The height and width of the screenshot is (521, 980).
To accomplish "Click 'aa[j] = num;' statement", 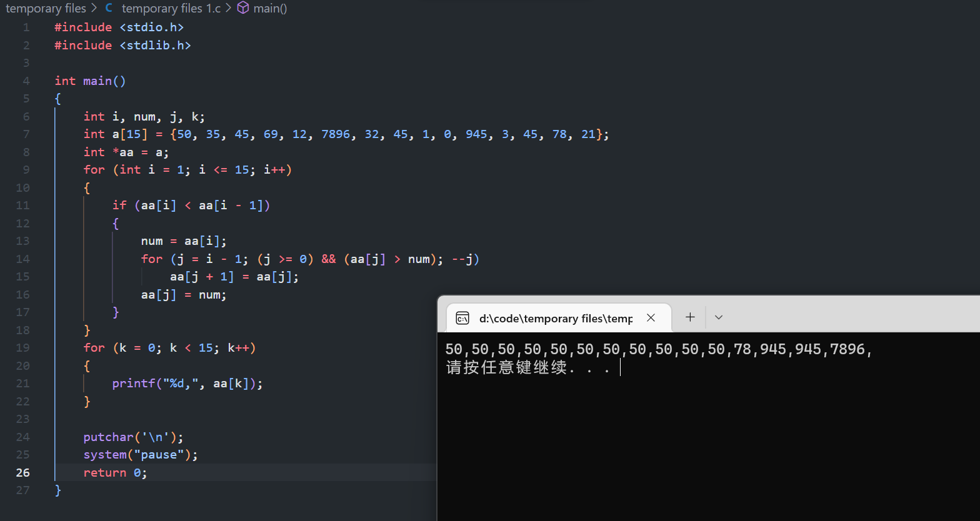I will click(184, 294).
